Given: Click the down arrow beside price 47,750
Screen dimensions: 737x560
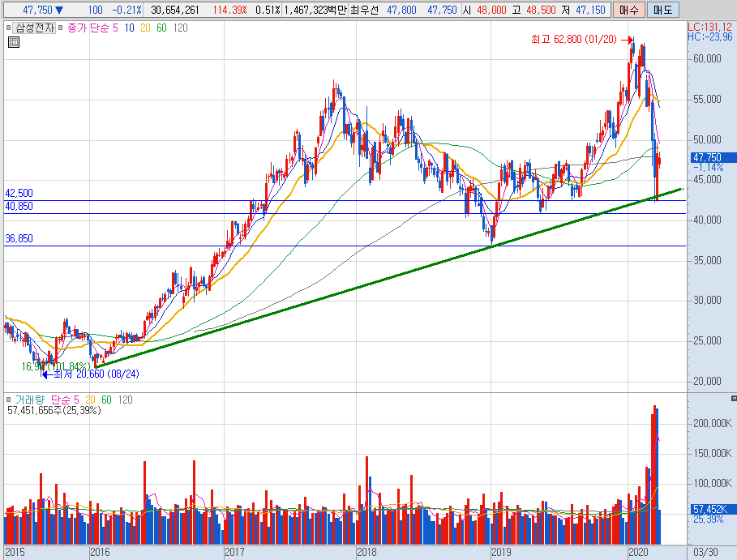Looking at the screenshot, I should pos(59,10).
